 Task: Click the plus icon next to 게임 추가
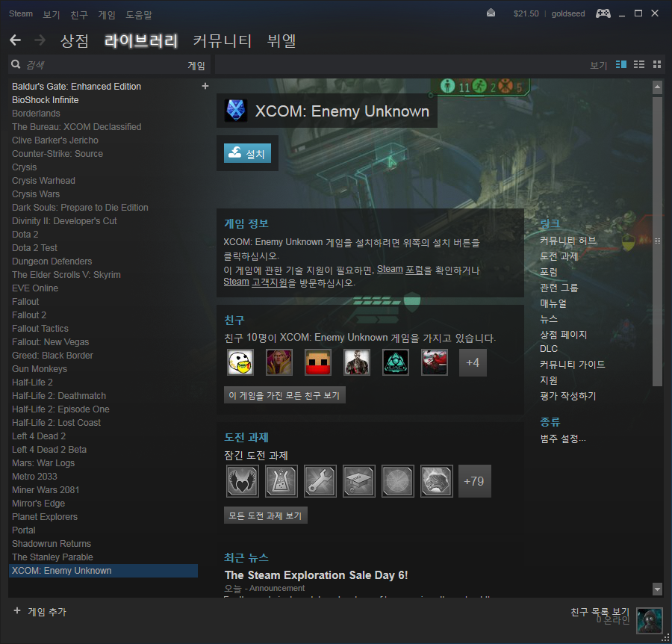point(16,610)
